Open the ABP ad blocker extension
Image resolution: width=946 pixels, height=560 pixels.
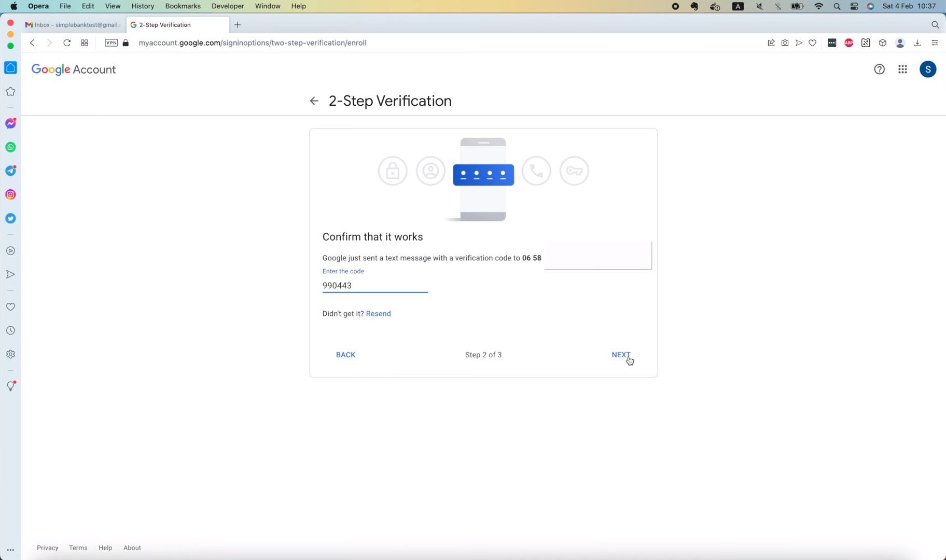[849, 43]
